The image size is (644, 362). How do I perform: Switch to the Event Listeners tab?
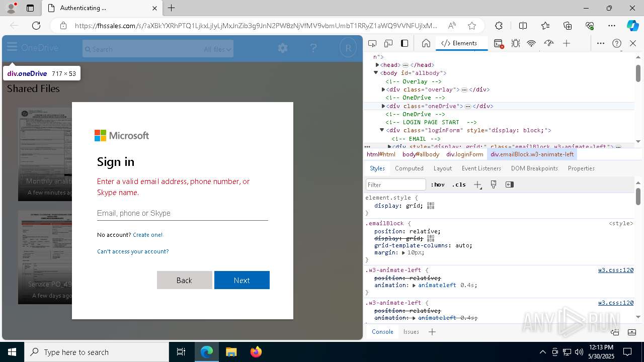pos(481,168)
